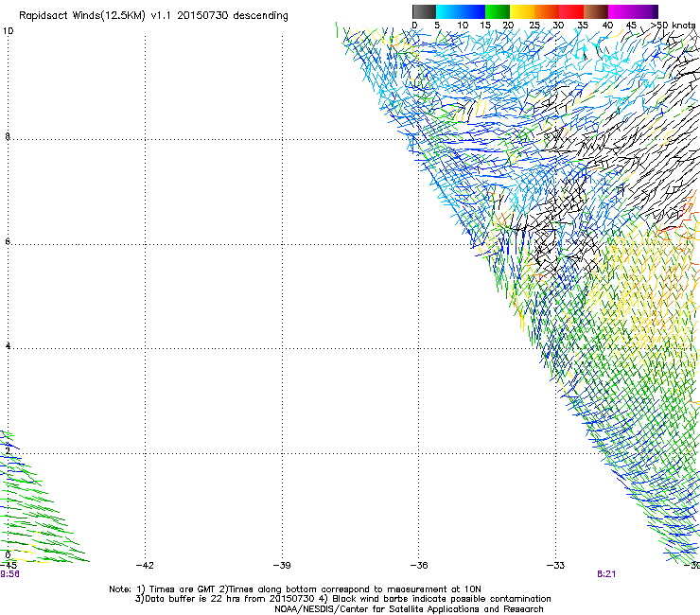Click the latitude '10' label on left axis
This screenshot has height=615, width=700.
pos(8,31)
